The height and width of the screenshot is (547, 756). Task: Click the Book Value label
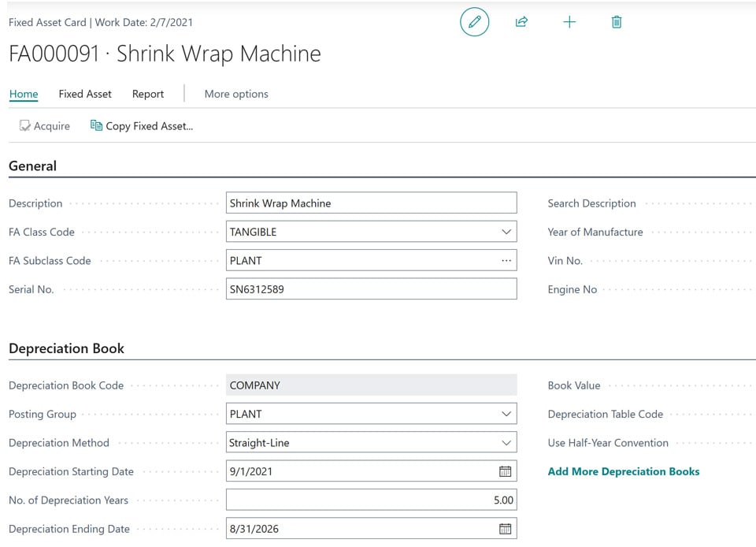tap(574, 385)
